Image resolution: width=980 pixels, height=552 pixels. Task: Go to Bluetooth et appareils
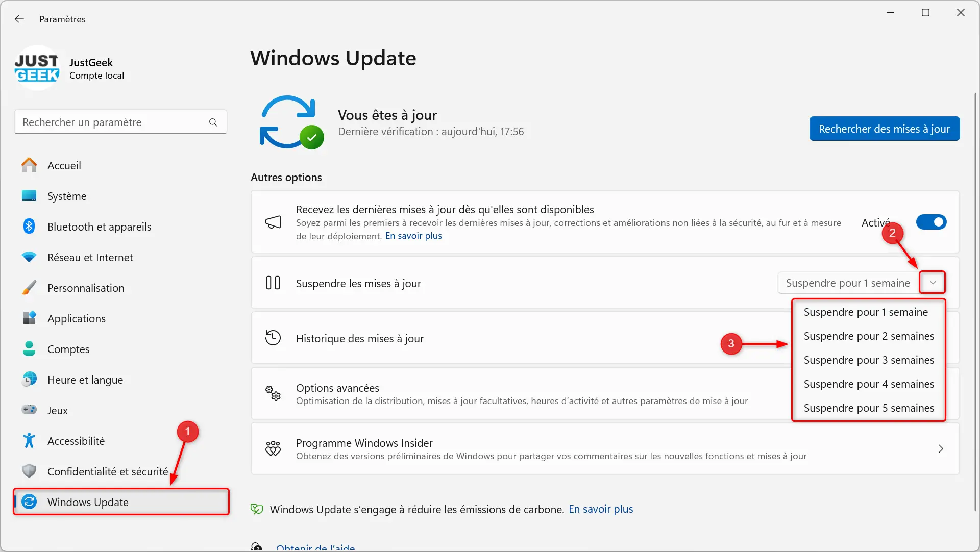(x=120, y=227)
